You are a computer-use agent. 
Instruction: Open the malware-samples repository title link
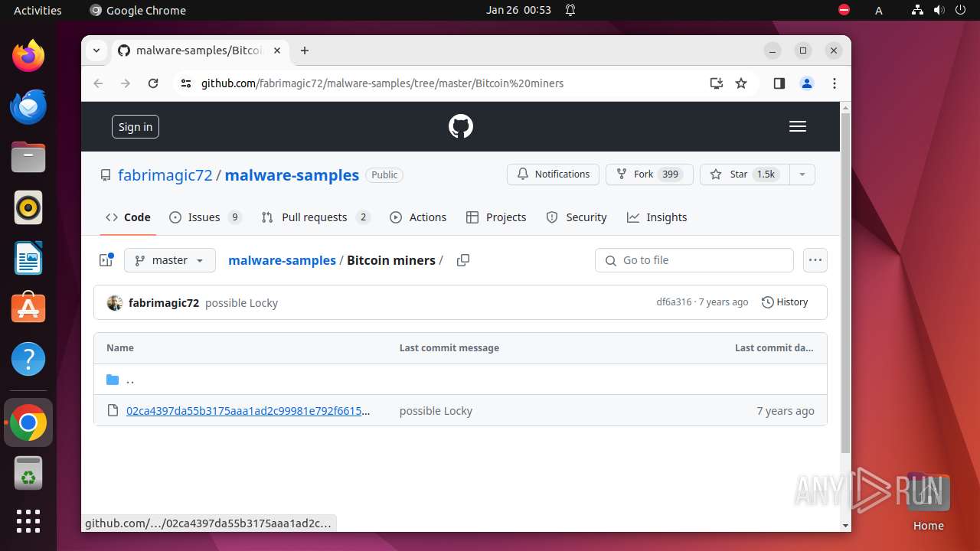click(x=292, y=175)
